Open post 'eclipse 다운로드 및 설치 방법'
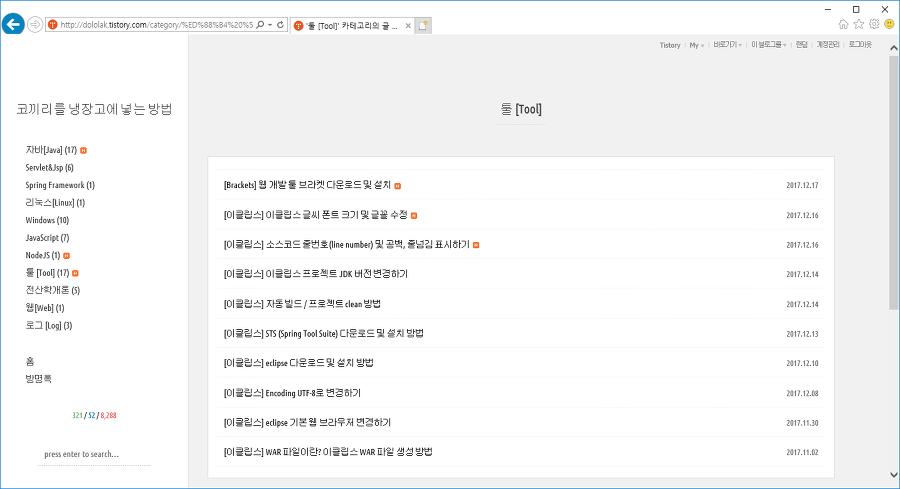900x489 pixels. click(x=298, y=363)
